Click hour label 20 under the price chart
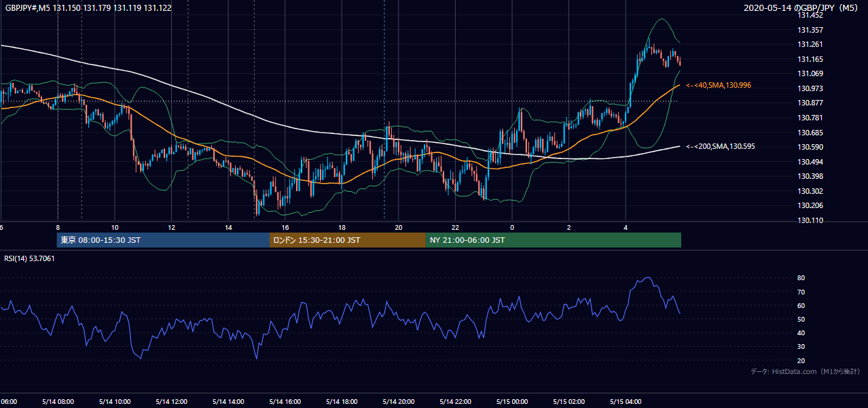The image size is (868, 408). tap(399, 227)
